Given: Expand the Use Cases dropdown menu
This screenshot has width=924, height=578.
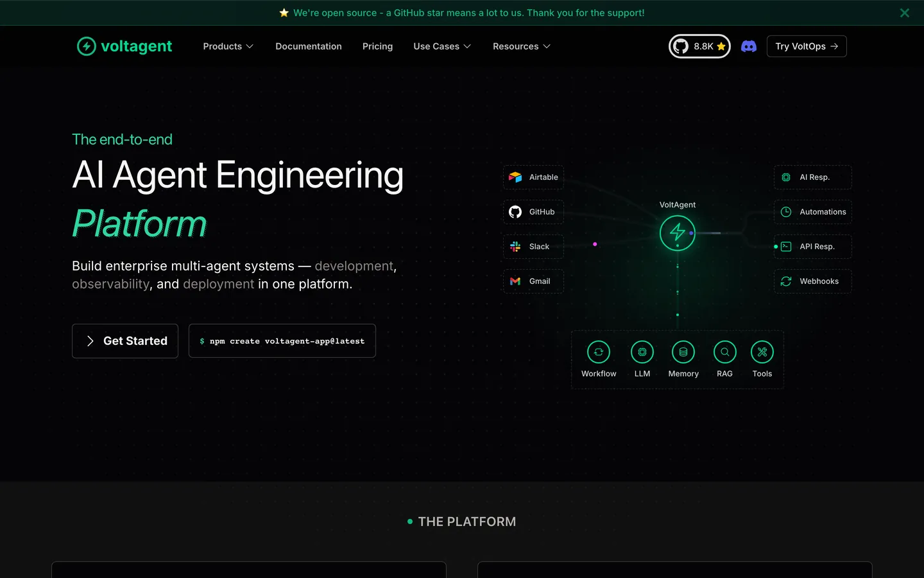Looking at the screenshot, I should pyautogui.click(x=442, y=46).
